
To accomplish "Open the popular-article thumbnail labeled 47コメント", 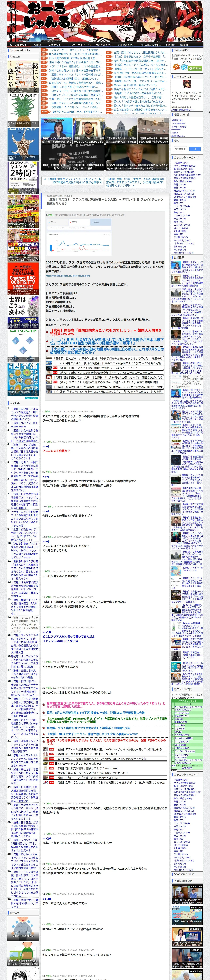I will tap(187, 894).
